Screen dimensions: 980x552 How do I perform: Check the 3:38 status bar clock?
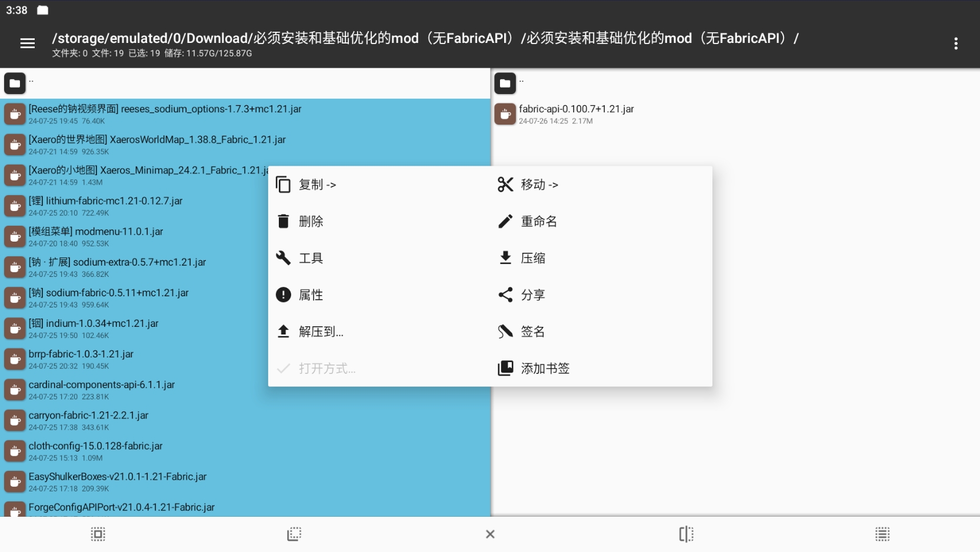pos(16,10)
